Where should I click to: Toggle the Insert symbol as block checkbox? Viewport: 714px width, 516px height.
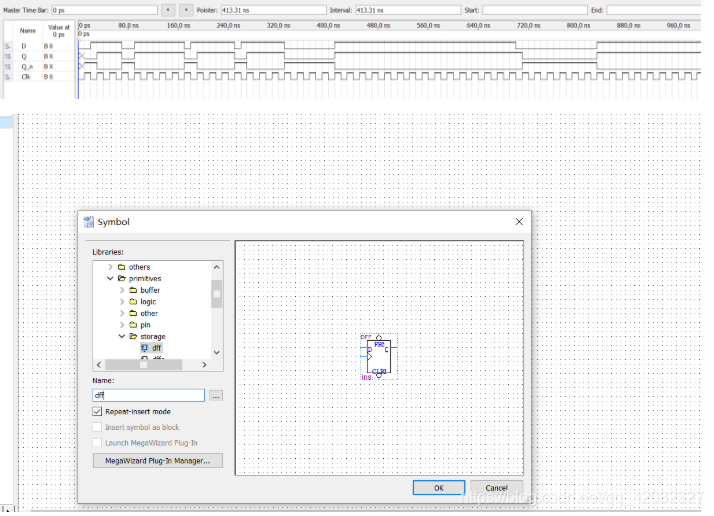97,427
